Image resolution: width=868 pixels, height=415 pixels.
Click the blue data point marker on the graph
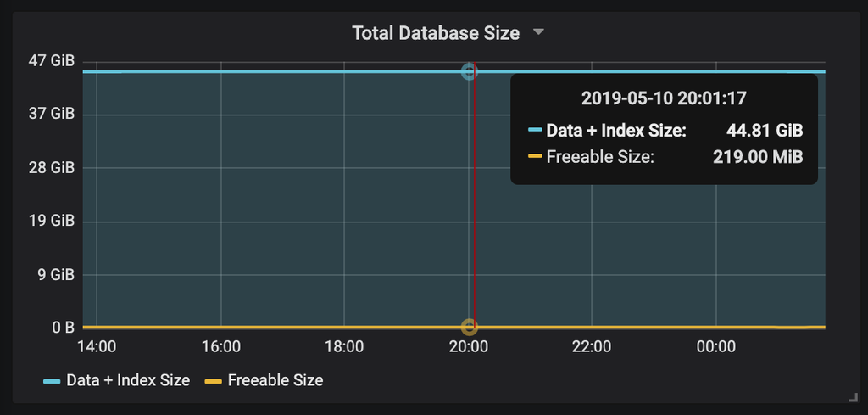pos(469,72)
